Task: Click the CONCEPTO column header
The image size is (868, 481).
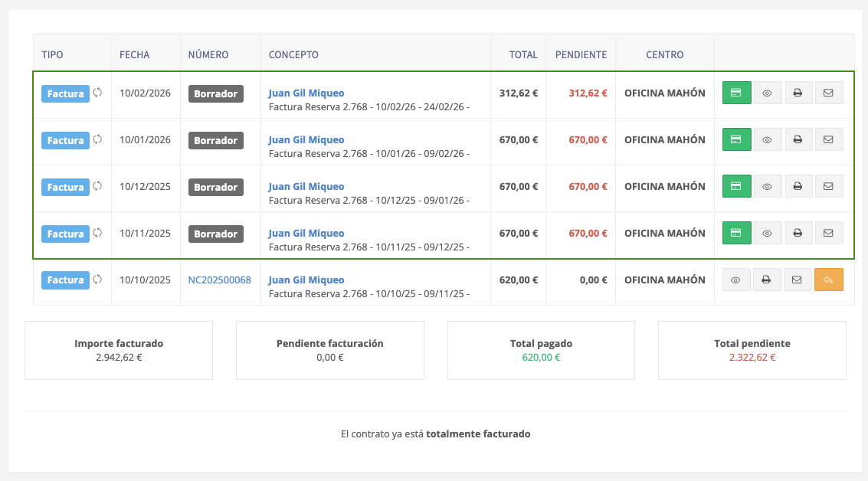Action: [x=293, y=55]
